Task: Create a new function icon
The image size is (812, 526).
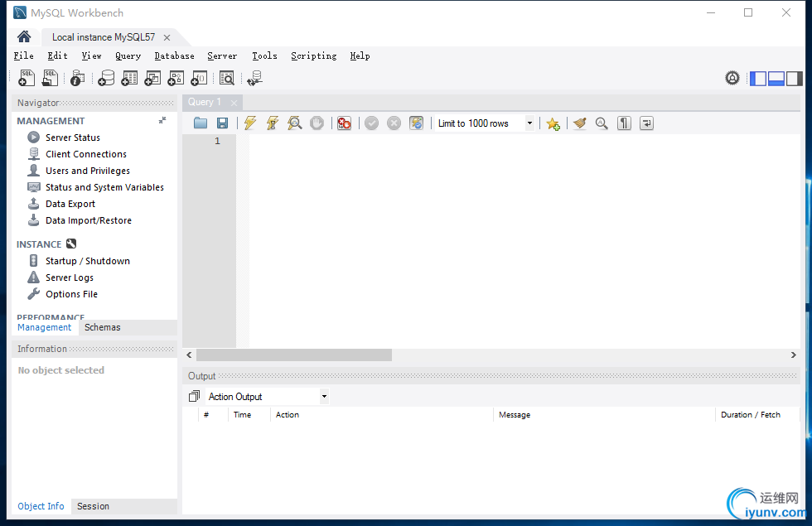Action: pyautogui.click(x=200, y=78)
